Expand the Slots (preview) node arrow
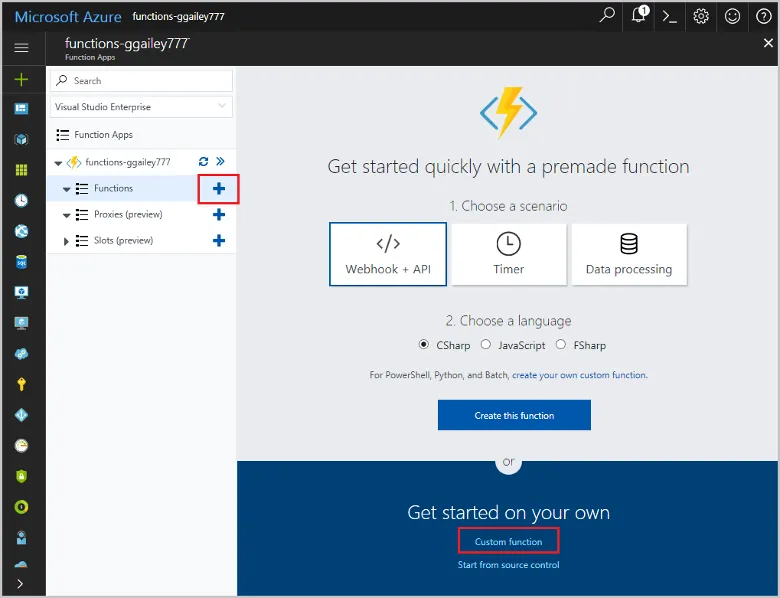Screen dimensions: 780x598 click(66, 241)
